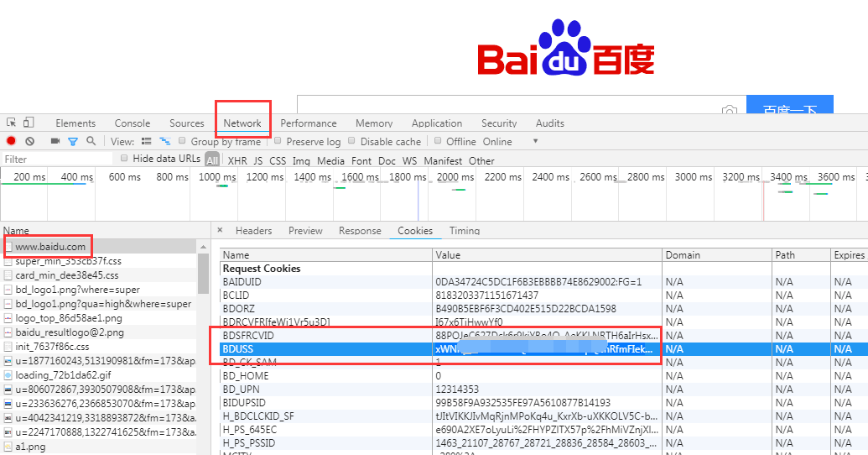Switch to the Application tab

[437, 123]
